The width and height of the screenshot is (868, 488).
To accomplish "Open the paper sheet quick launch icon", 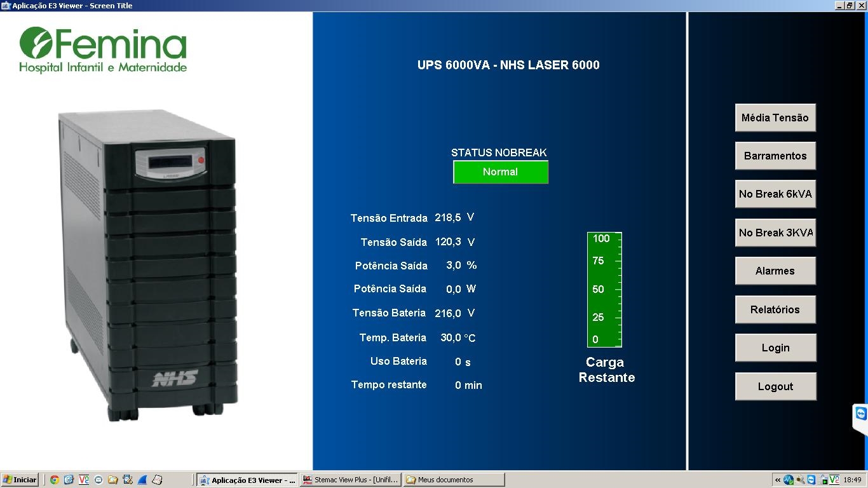I will pyautogui.click(x=157, y=480).
